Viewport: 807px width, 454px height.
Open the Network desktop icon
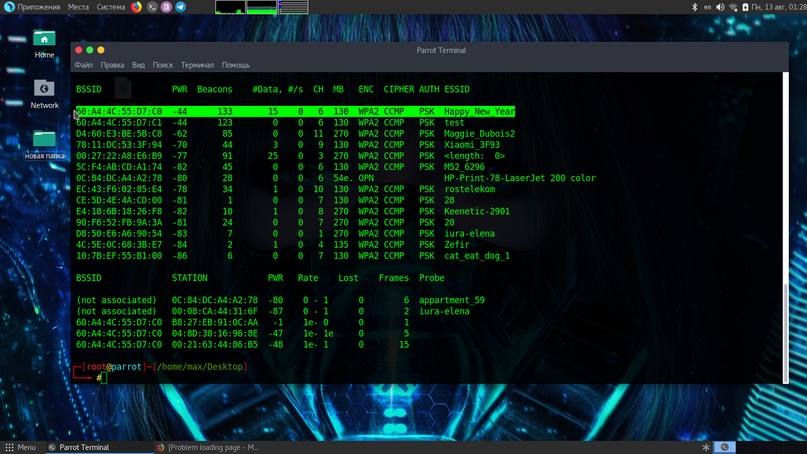click(x=44, y=93)
